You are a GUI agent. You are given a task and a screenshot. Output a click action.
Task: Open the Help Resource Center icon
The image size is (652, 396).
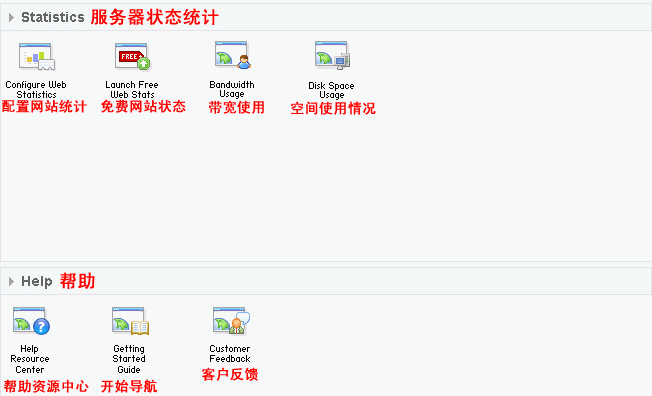tap(31, 321)
